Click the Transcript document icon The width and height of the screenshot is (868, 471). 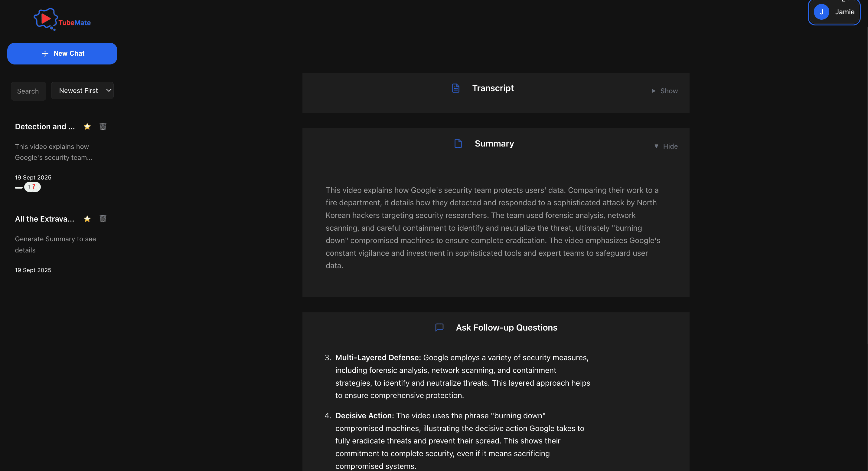(x=456, y=88)
